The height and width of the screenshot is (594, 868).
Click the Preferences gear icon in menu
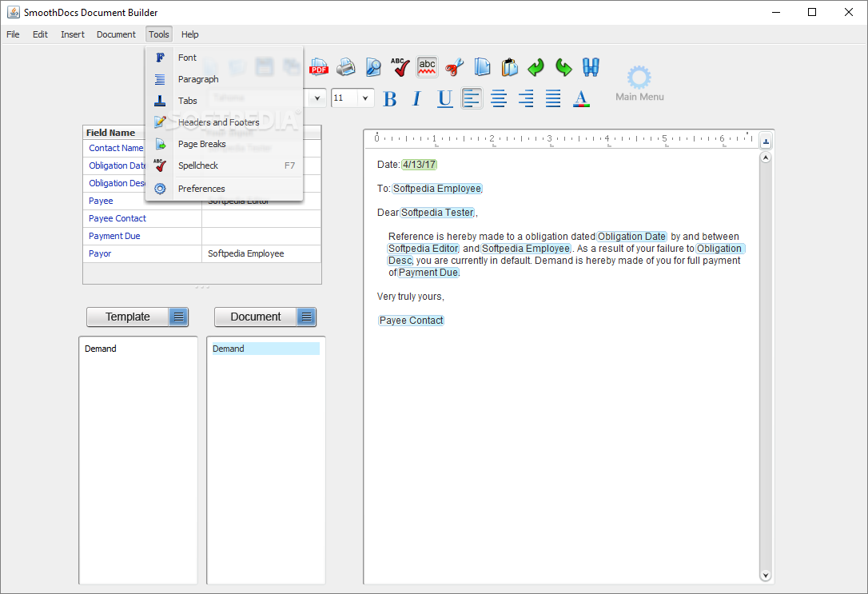point(160,189)
